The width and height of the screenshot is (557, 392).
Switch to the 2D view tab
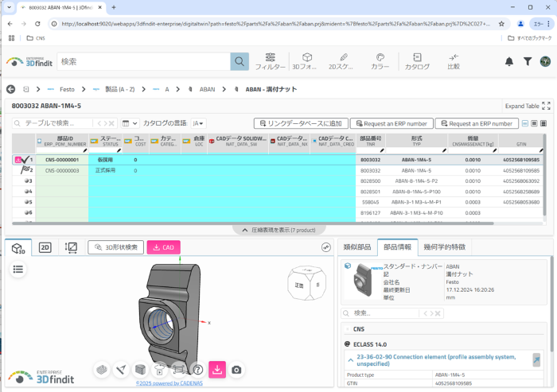coord(45,247)
